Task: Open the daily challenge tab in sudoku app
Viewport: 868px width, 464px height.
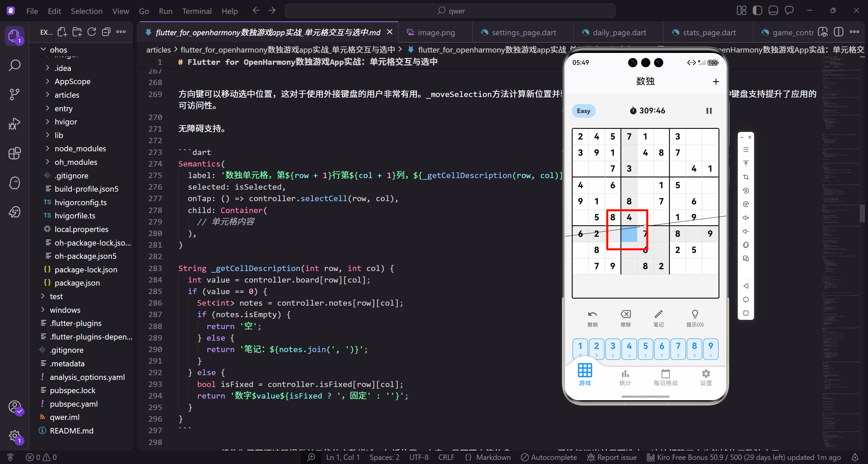Action: (x=666, y=378)
